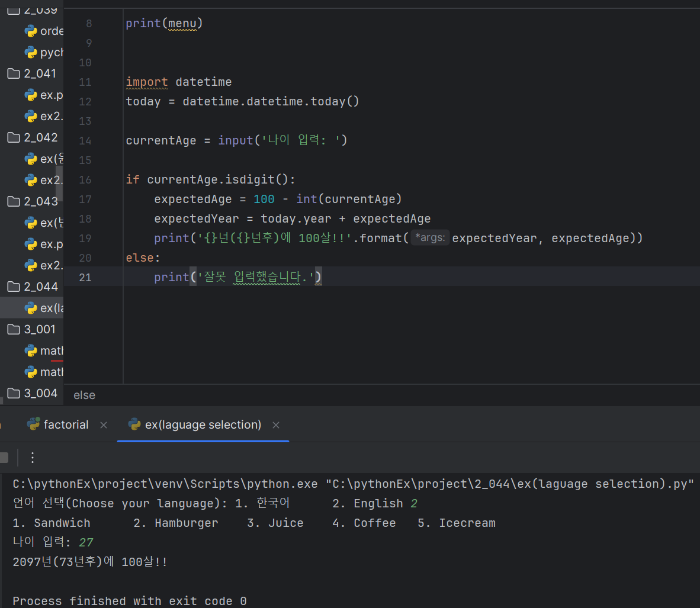Screen dimensions: 700x608
Task: Click Python icon on ex(laguage selection) tab
Action: 134,424
